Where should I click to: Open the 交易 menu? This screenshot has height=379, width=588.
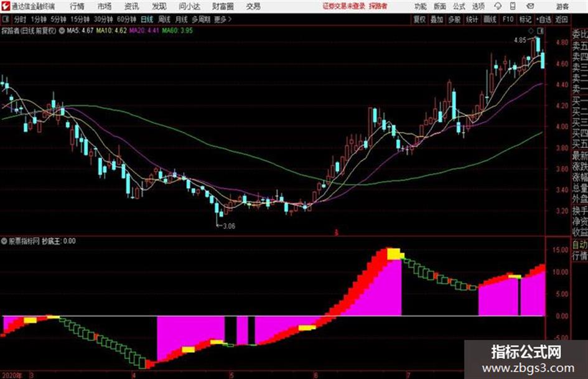[253, 6]
